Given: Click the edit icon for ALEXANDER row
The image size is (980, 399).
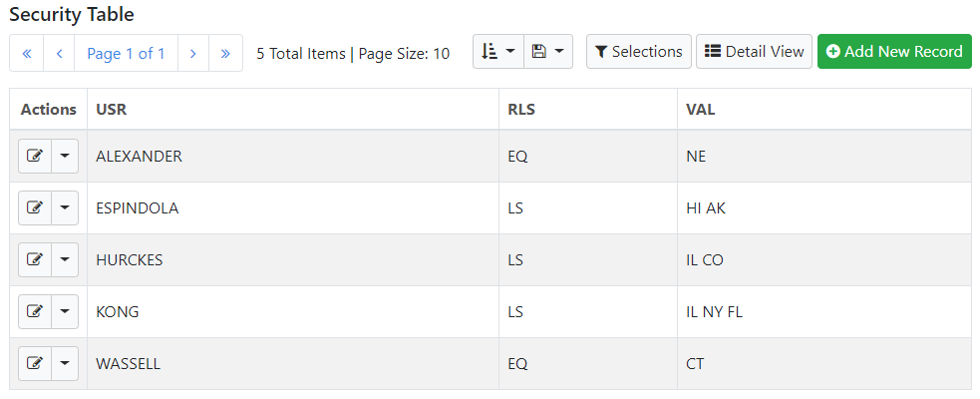Looking at the screenshot, I should click(x=35, y=156).
